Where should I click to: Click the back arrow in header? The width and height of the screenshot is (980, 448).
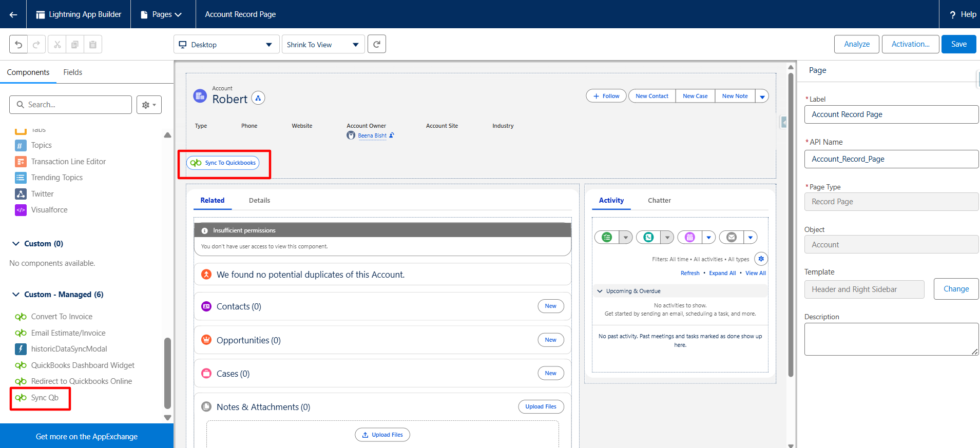click(x=13, y=14)
